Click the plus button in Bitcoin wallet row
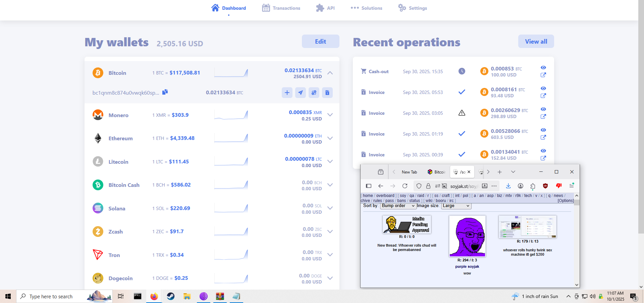The height and width of the screenshot is (303, 644). [287, 93]
